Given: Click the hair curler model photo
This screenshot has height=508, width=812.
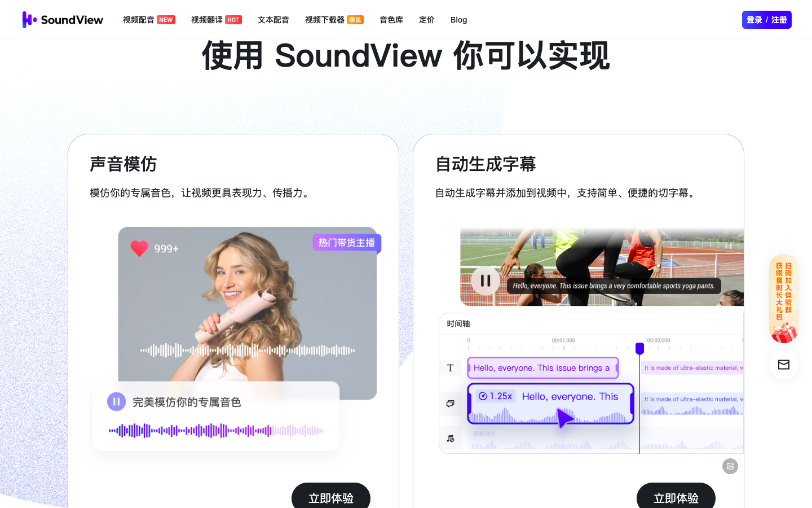Looking at the screenshot, I should point(248,313).
